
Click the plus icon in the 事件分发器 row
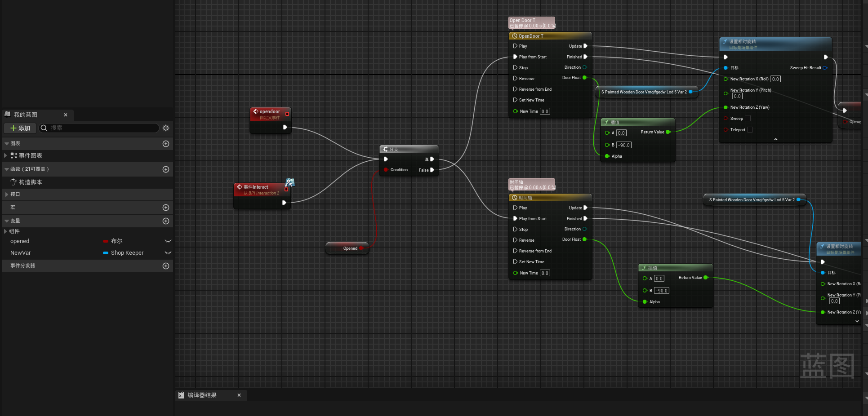166,266
